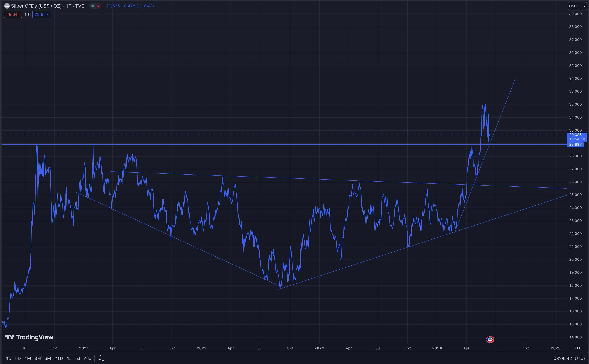Select the 1D time range
Image resolution: width=589 pixels, height=364 pixels.
tap(9, 359)
